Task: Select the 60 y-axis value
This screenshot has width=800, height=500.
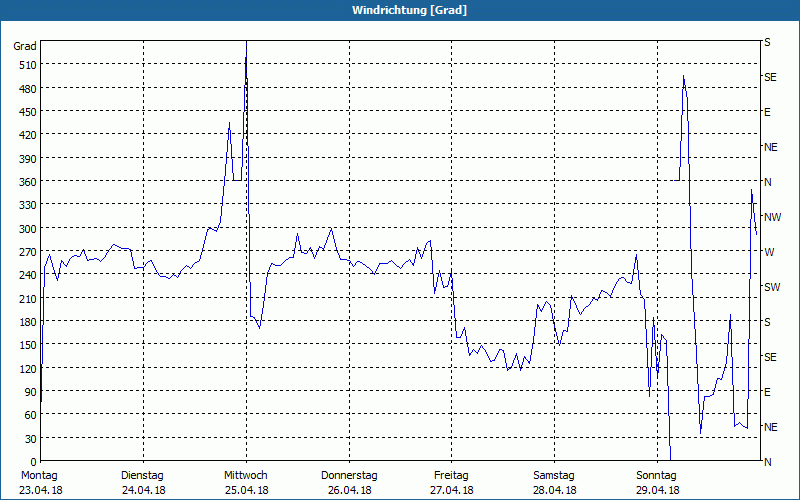Action: (31, 415)
